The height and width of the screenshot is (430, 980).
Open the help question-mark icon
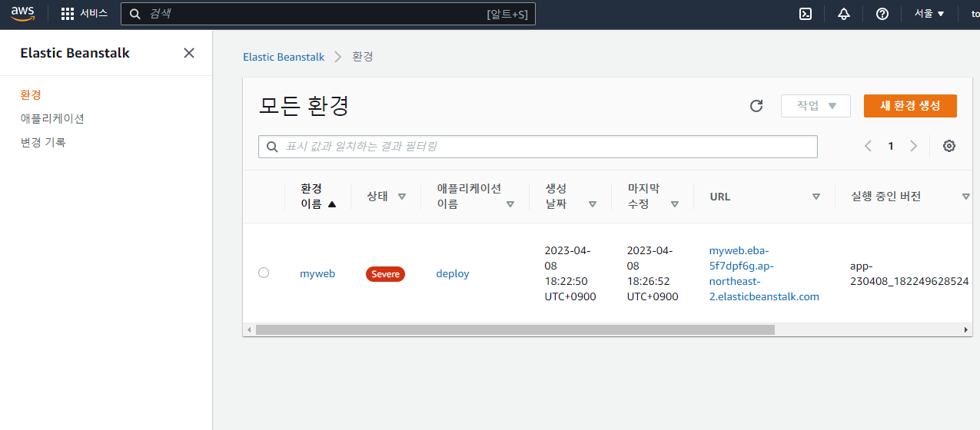click(x=882, y=14)
